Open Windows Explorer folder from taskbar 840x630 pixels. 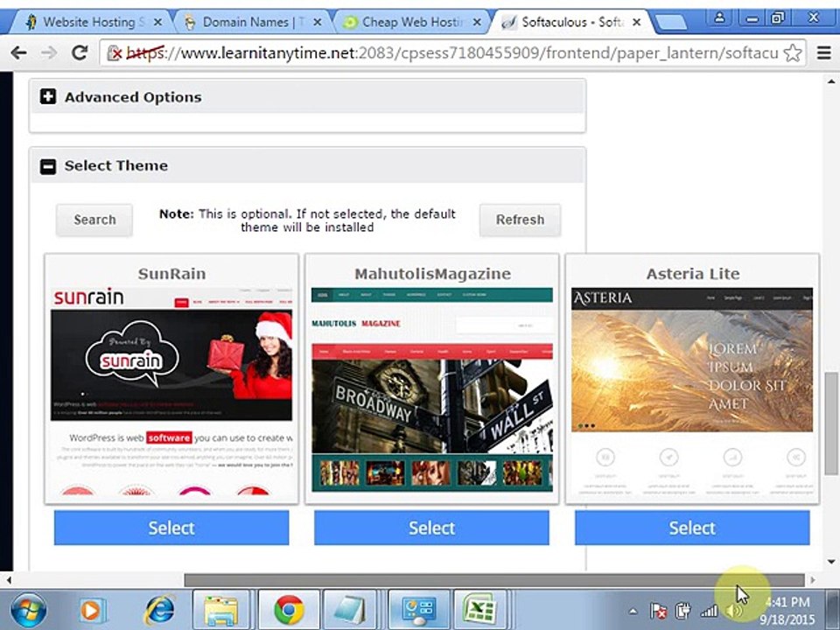[220, 610]
